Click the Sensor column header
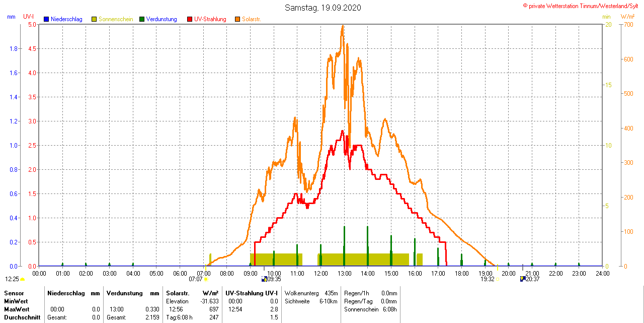This screenshot has width=644, height=323. point(14,293)
